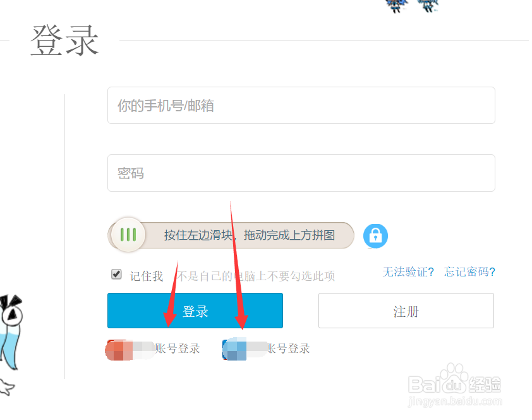Viewport: 532px width, 420px height.
Task: Open the 忘记密码 forgot password link
Action: [469, 272]
